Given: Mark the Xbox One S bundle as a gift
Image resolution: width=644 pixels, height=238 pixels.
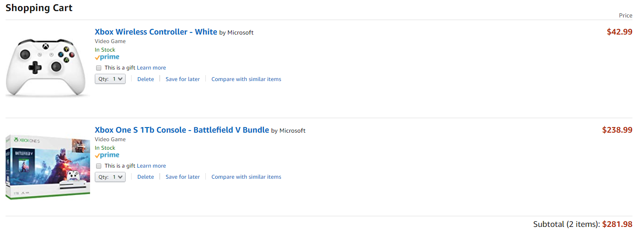Looking at the screenshot, I should pyautogui.click(x=99, y=166).
